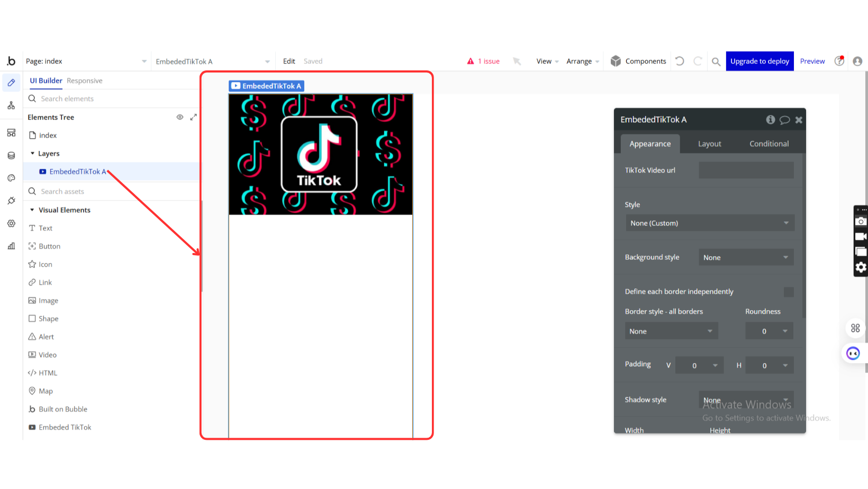Open the horizontal Padding dropdown
This screenshot has height=489, width=868.
[x=770, y=365]
